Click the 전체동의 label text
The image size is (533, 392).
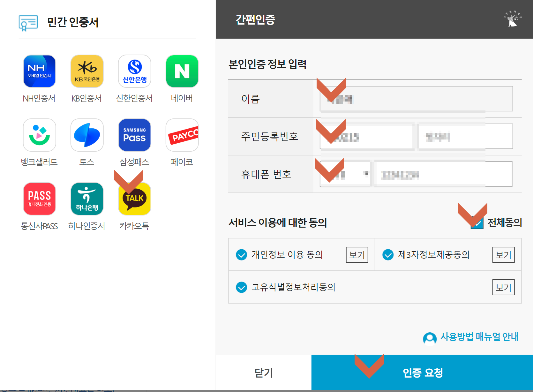pos(505,223)
